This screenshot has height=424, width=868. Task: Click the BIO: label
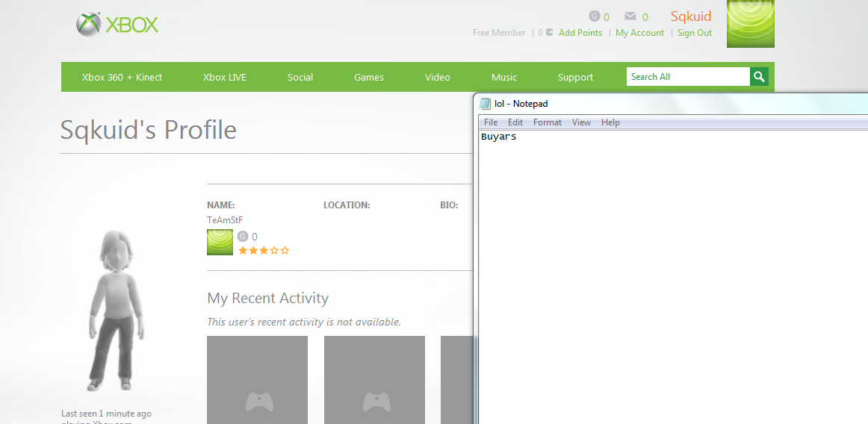449,205
